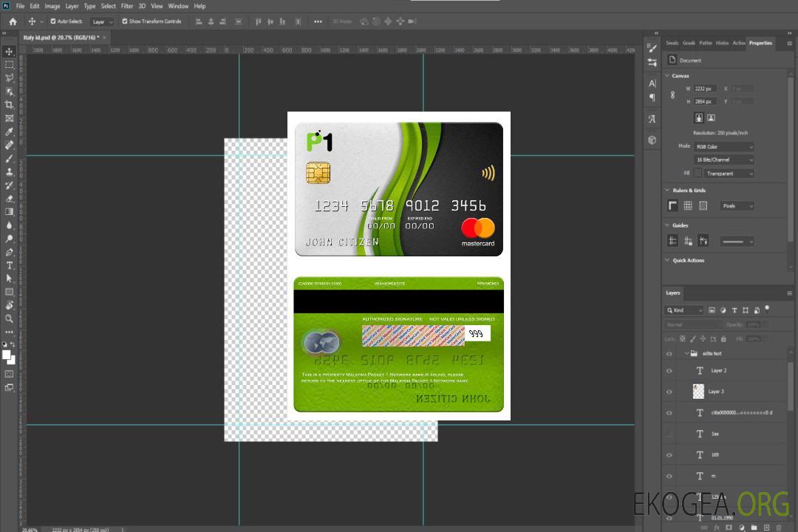
Task: Select the Brush tool
Action: point(9,158)
